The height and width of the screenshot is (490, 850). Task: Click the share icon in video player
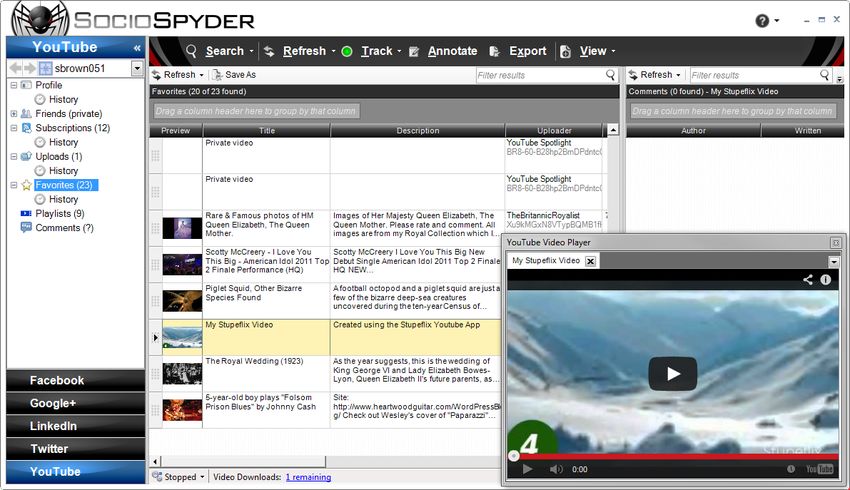(808, 280)
